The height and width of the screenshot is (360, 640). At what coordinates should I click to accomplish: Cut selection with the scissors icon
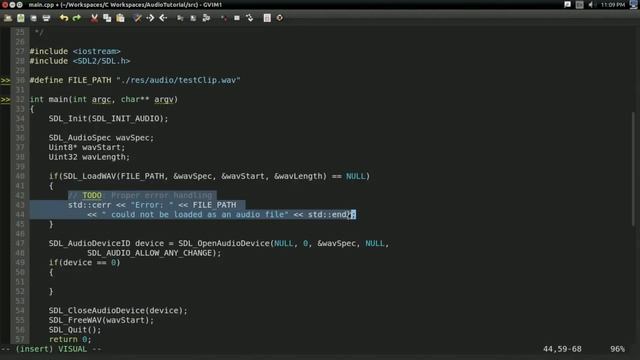tap(94, 18)
